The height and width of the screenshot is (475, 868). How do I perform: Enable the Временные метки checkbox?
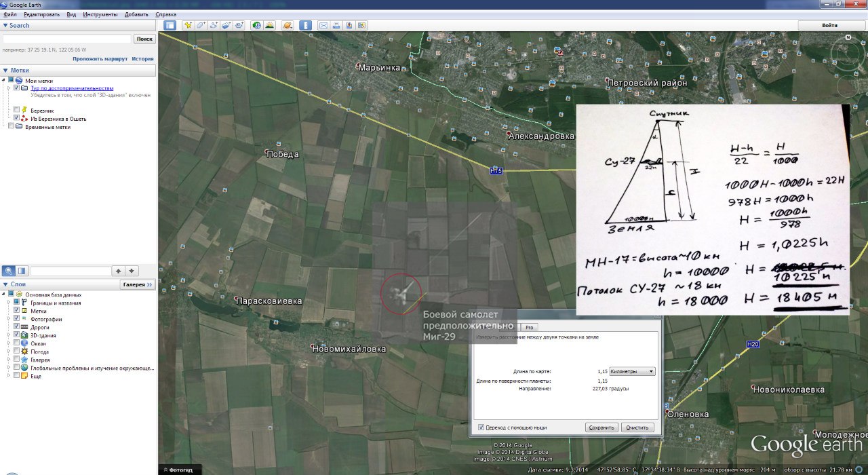tap(11, 126)
